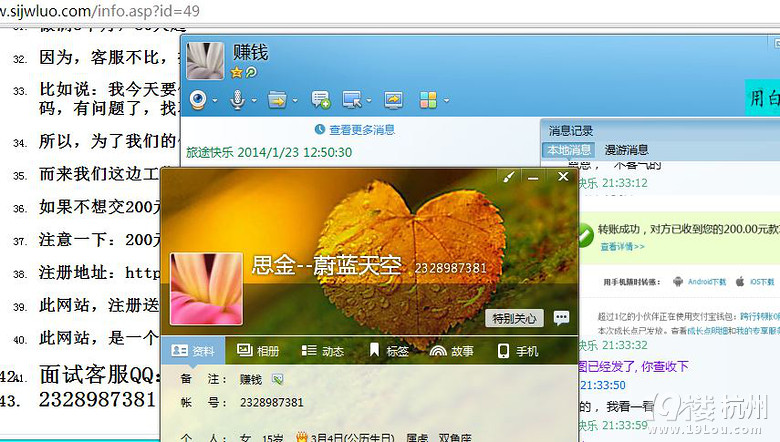Click the nickname 思金--蔚蓝天空
Viewport: 780px width, 442px height.
(x=326, y=265)
